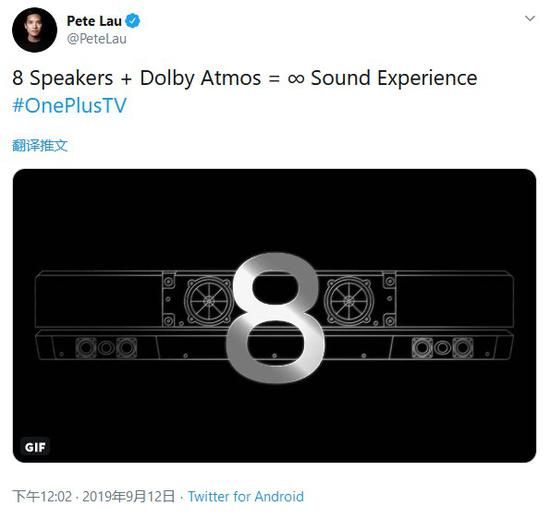
Task: Click the 下午12:02 tweet time
Action: [x=42, y=496]
